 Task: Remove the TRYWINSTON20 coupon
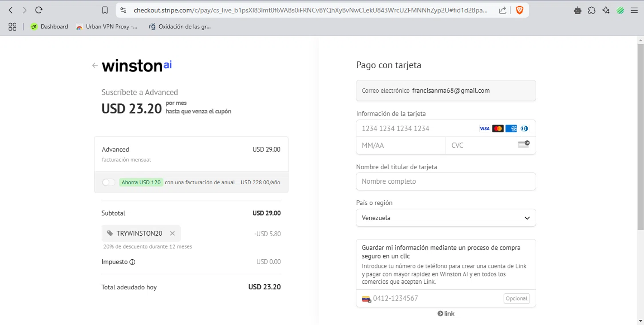[172, 234]
